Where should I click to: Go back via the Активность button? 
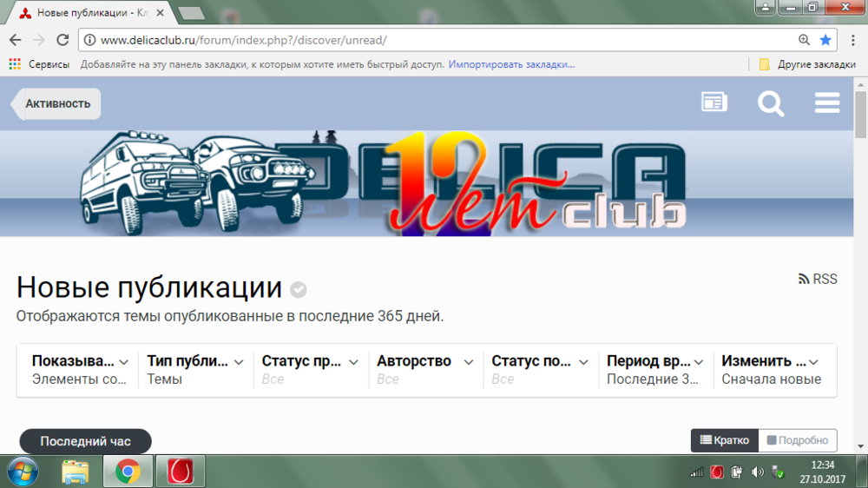(x=56, y=103)
